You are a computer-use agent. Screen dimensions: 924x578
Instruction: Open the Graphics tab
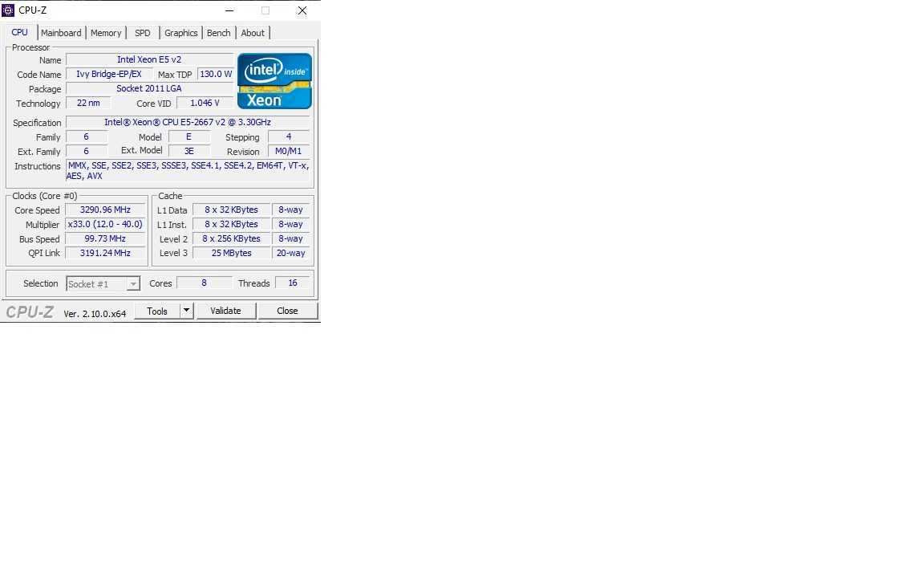pos(181,33)
